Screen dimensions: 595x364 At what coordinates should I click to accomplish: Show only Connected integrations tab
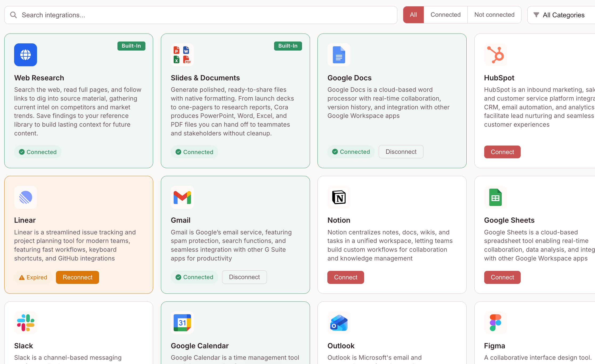coord(446,15)
